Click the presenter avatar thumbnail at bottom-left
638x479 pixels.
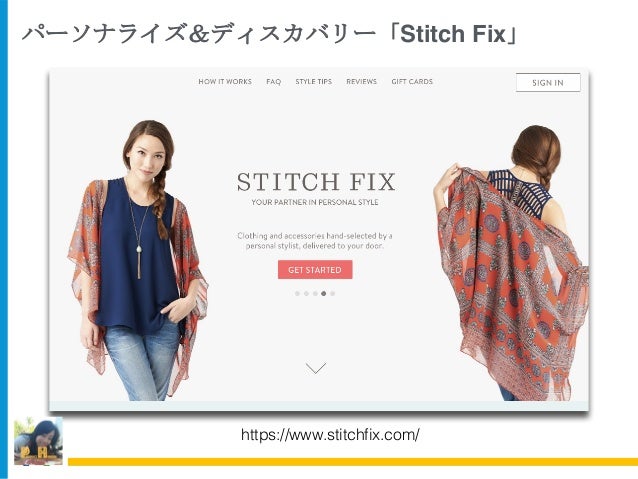38,441
